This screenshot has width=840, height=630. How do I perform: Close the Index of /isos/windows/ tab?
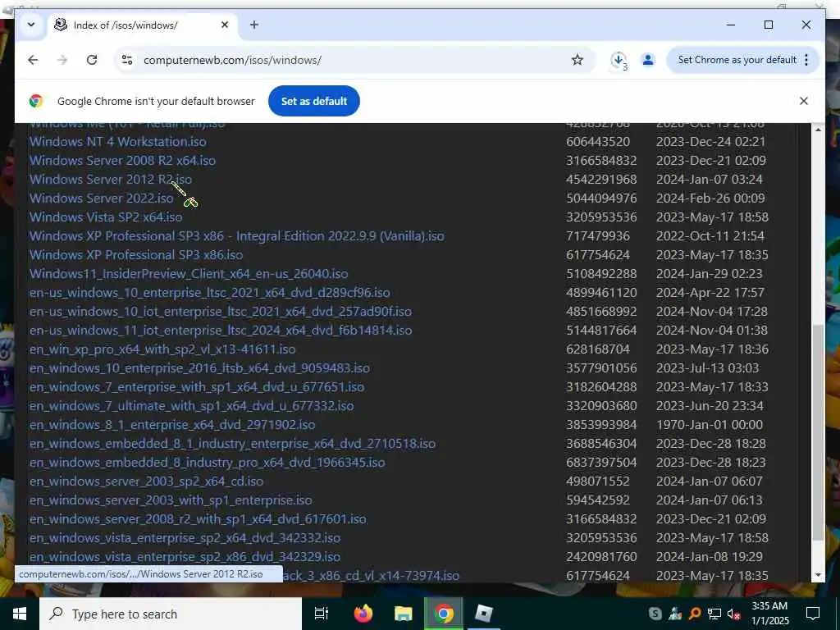(x=225, y=25)
